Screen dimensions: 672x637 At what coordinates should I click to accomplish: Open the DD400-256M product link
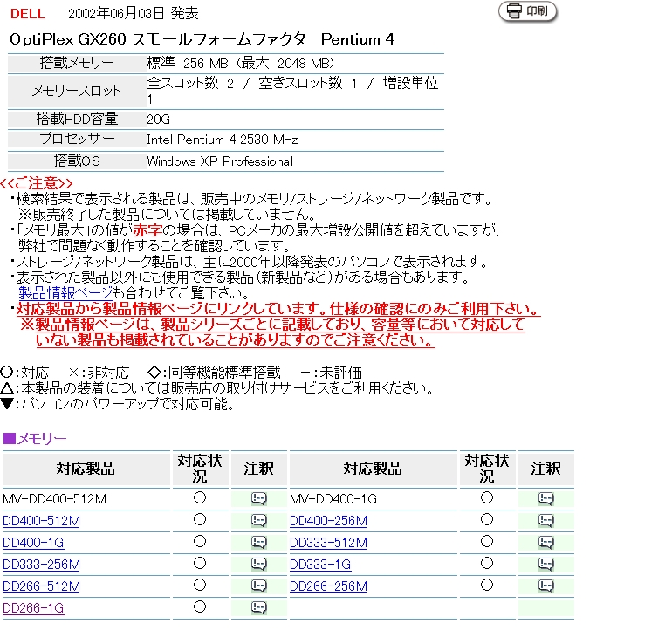pos(328,521)
